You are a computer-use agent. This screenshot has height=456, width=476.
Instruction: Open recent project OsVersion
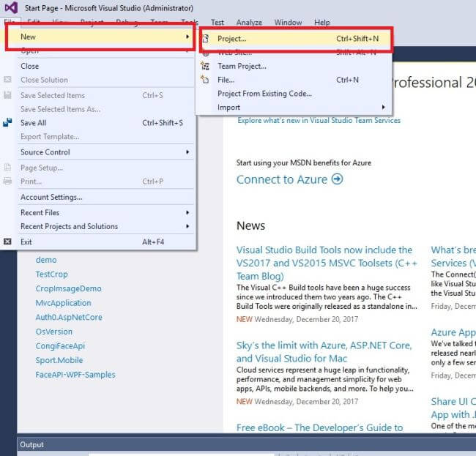(x=53, y=332)
